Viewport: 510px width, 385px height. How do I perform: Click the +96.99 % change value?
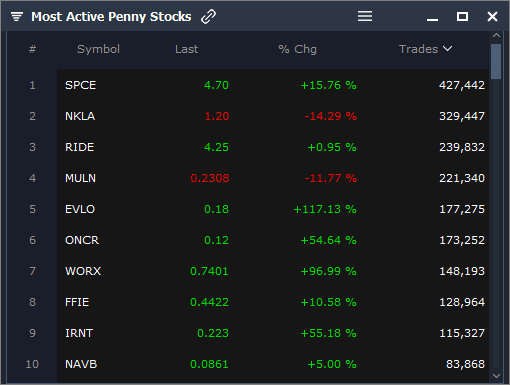[328, 271]
